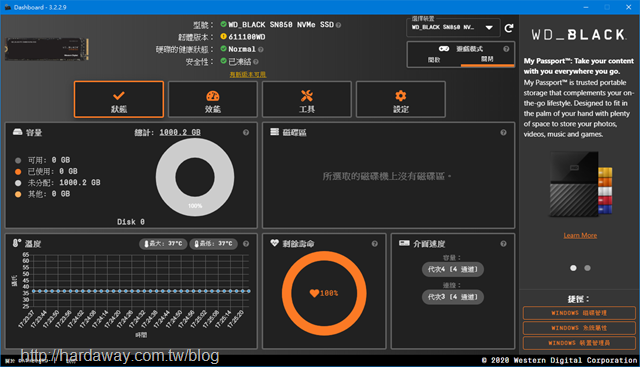Click the minimum temperature 37°C badge

[x=213, y=244]
